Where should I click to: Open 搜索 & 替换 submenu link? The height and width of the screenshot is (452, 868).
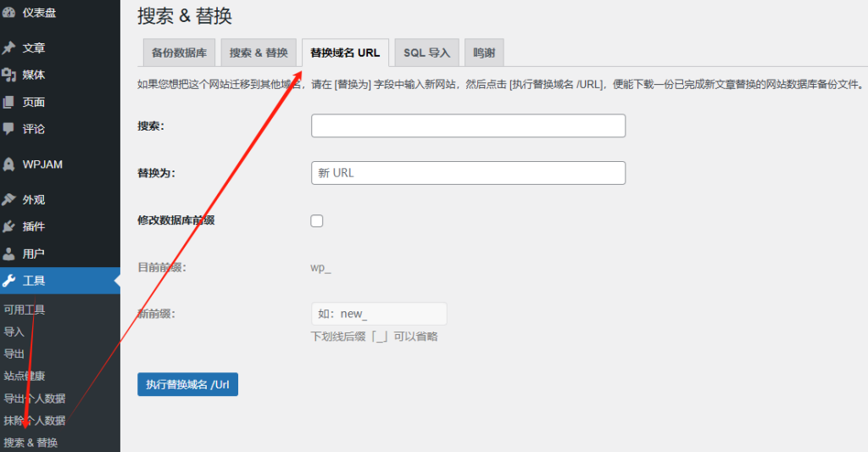(31, 443)
